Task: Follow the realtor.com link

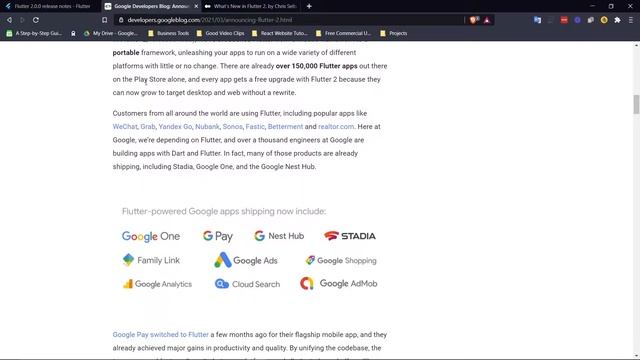Action: [336, 127]
